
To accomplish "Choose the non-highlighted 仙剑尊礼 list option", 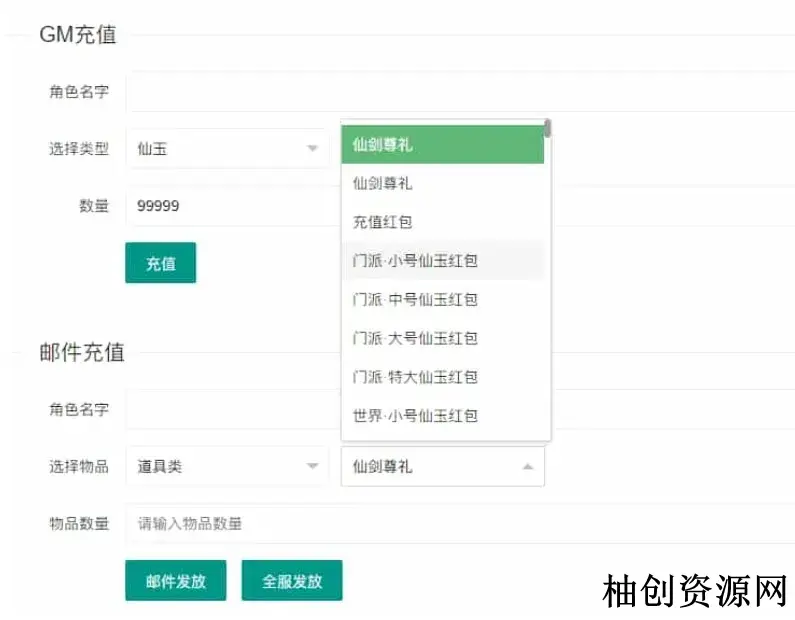I will tap(442, 183).
